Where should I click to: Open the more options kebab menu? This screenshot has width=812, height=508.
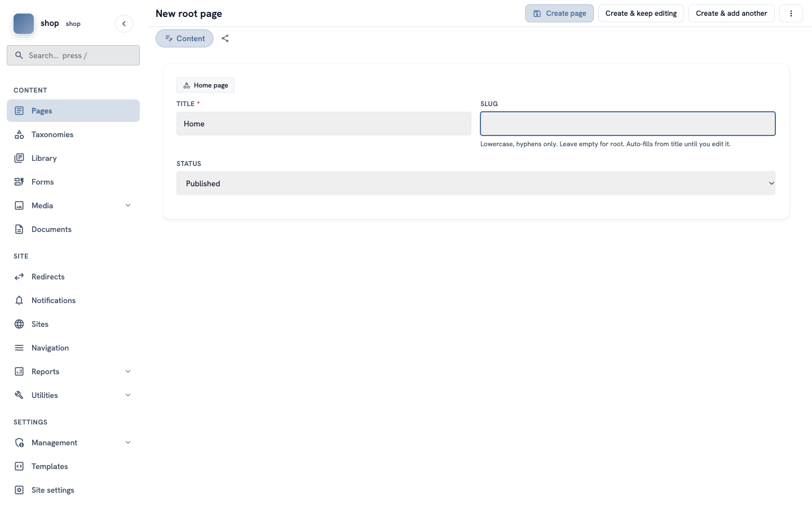point(791,14)
